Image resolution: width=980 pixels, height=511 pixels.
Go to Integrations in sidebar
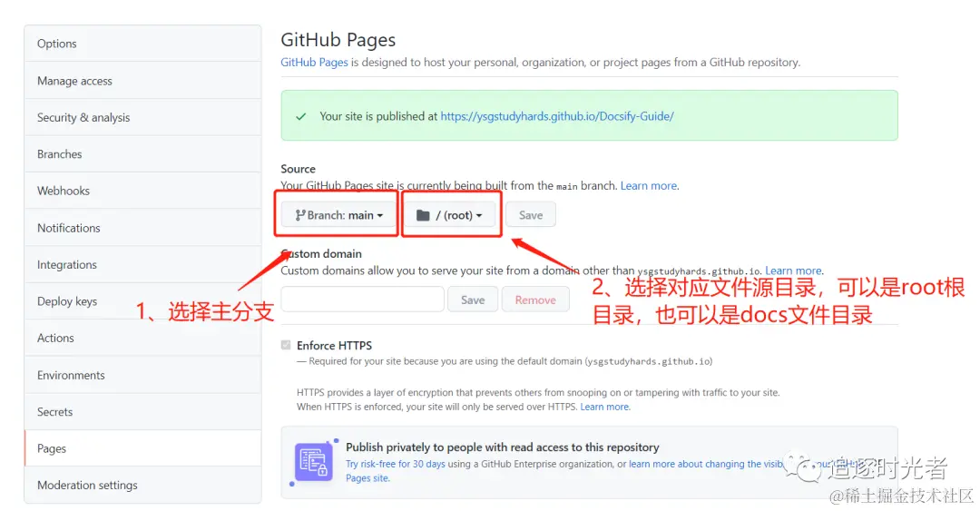pyautogui.click(x=142, y=264)
